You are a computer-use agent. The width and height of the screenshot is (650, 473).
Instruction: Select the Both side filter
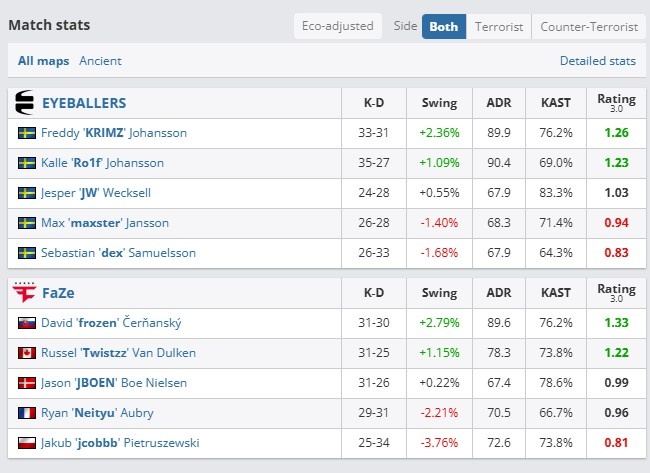coord(444,27)
